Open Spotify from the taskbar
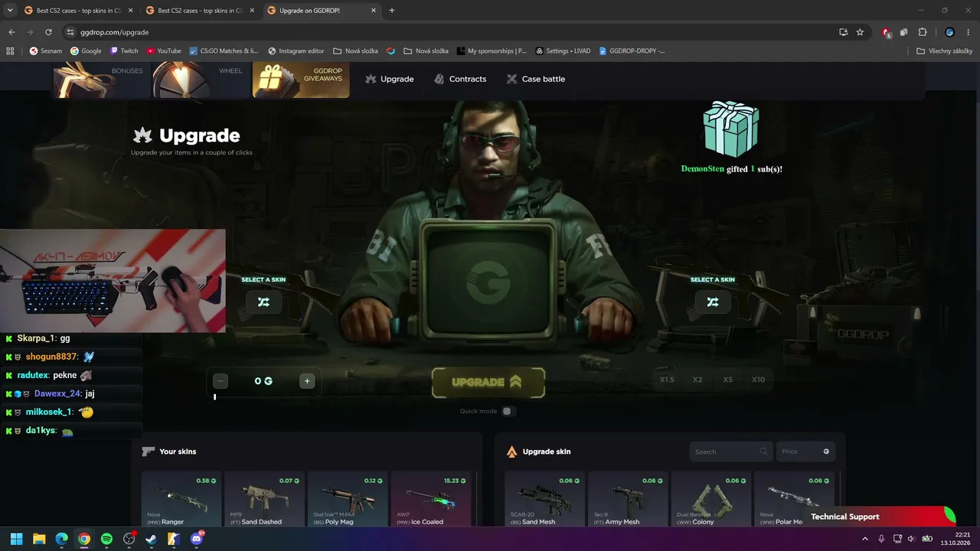Screen dimensions: 980x551 coord(106,539)
